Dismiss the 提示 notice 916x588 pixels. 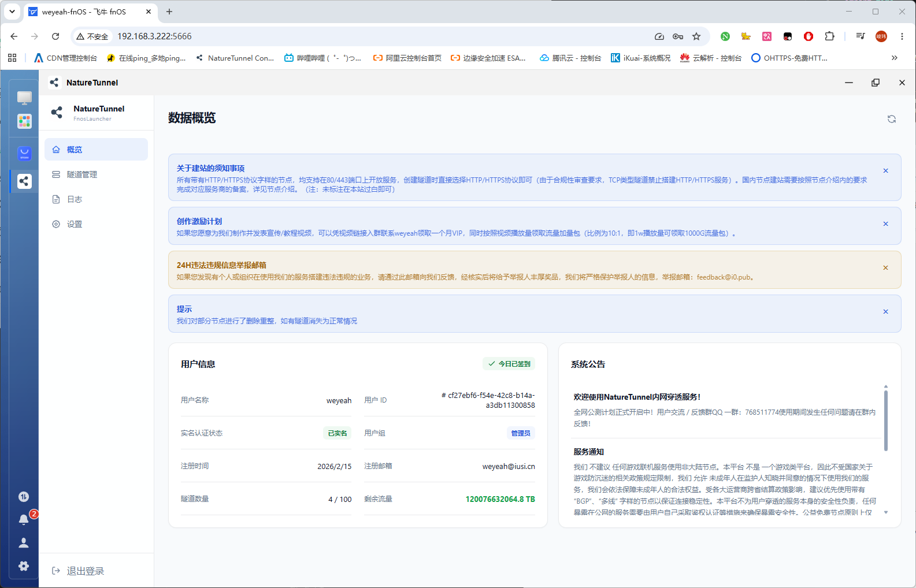coord(885,312)
